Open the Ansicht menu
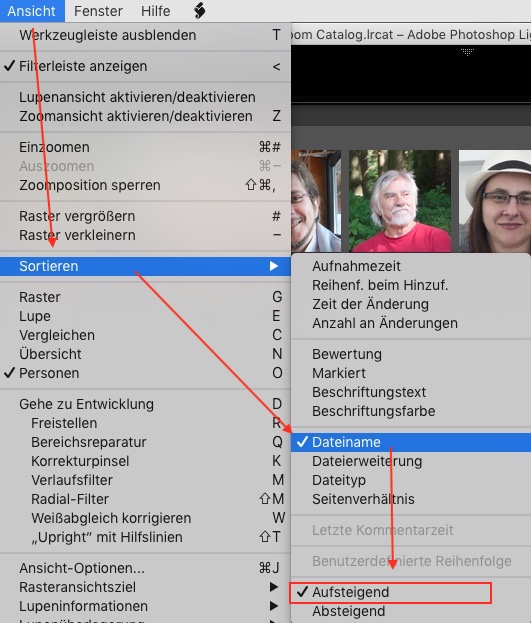The width and height of the screenshot is (531, 623). pyautogui.click(x=32, y=11)
